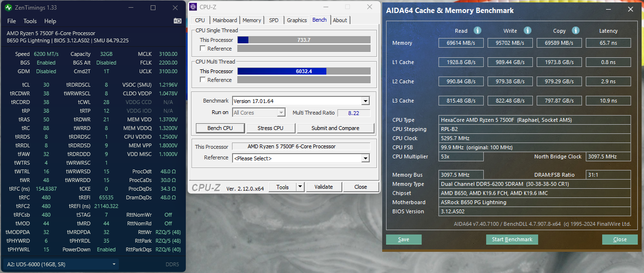
Task: Click the Save button in AIDA64
Action: [404, 239]
